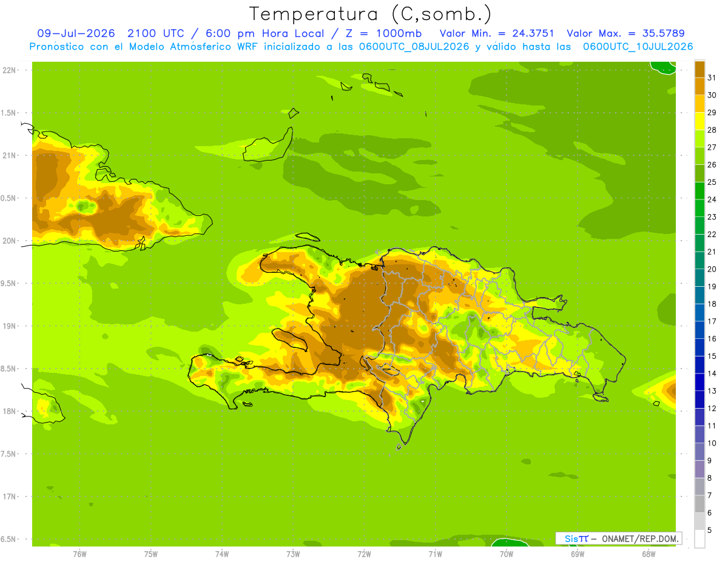This screenshot has height=562, width=728.
Task: Click the '28' colorbar label
Action: 712,130
